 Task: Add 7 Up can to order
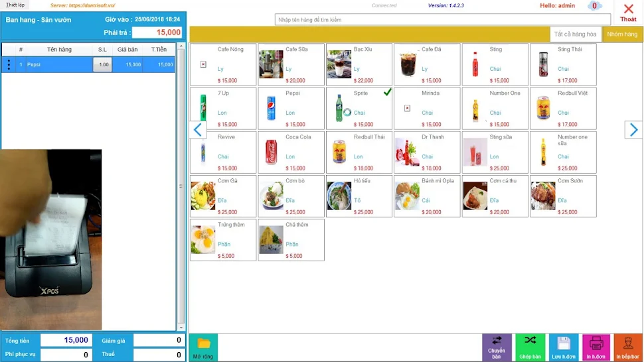click(x=224, y=108)
